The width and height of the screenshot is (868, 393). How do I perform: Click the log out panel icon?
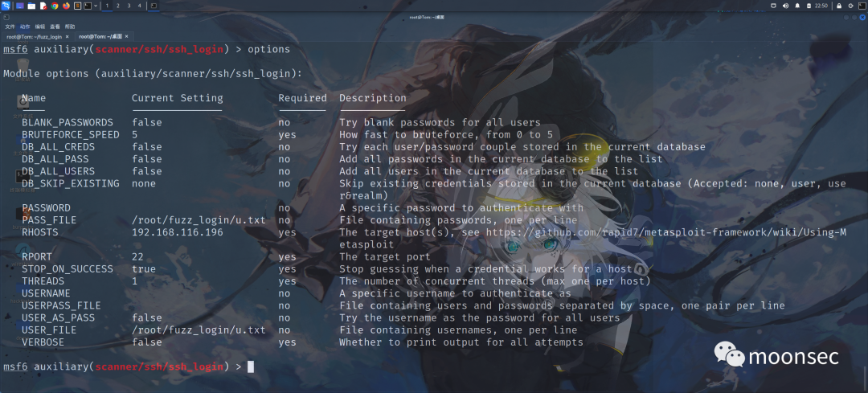[851, 6]
